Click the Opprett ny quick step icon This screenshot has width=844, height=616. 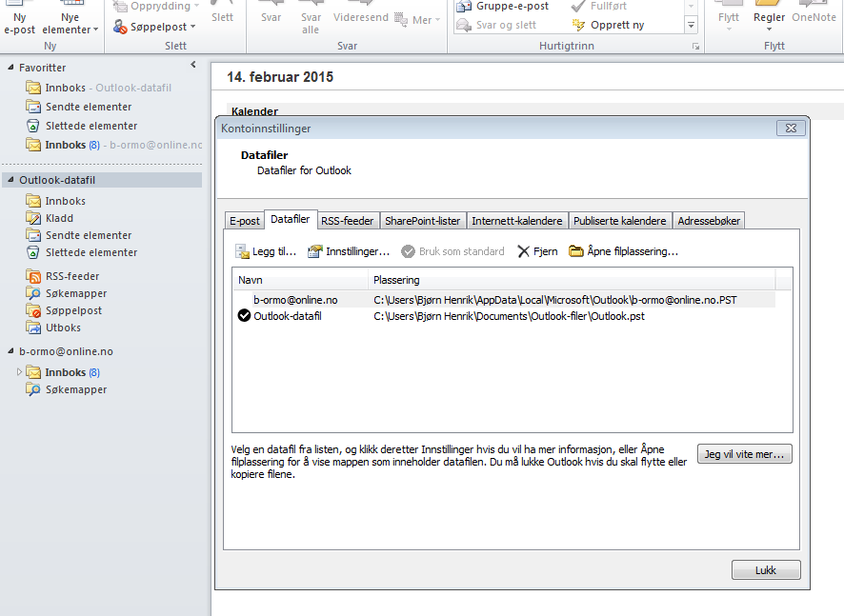578,25
